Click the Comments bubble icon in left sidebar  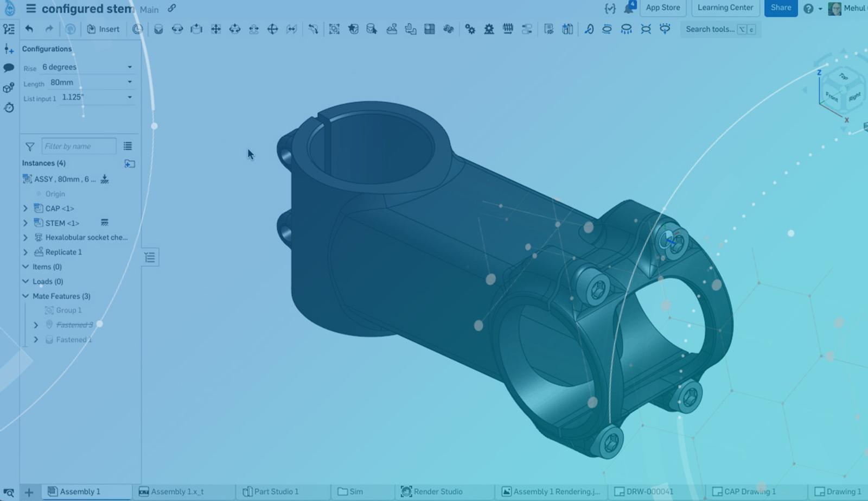tap(9, 68)
